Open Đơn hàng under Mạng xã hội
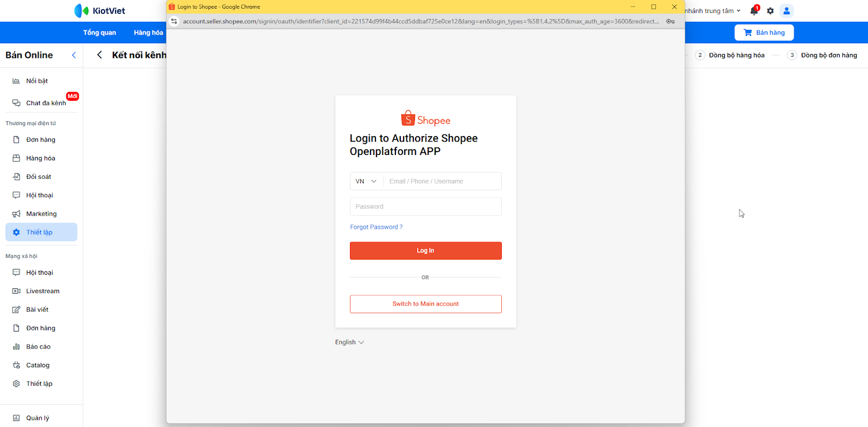This screenshot has width=868, height=427. click(41, 328)
